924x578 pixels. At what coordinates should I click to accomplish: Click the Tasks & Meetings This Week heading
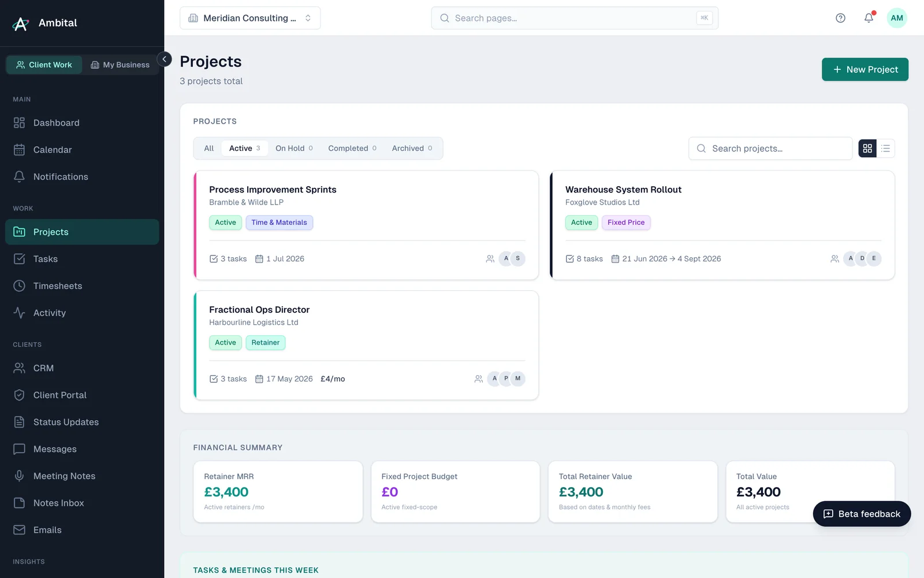pyautogui.click(x=256, y=570)
